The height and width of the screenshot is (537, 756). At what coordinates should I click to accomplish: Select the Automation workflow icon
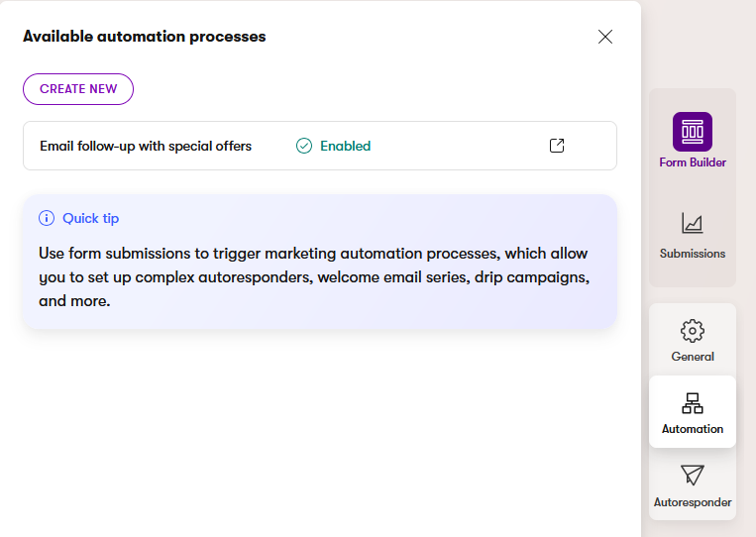tap(693, 402)
